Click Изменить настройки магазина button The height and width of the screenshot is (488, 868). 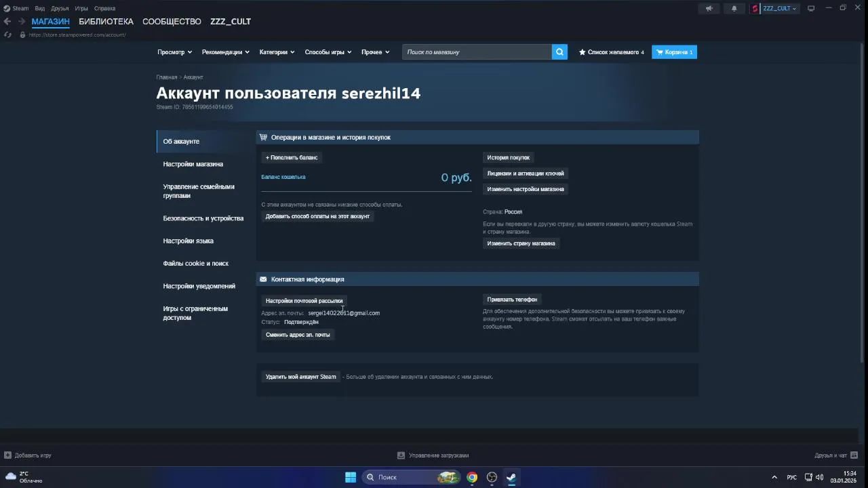526,189
